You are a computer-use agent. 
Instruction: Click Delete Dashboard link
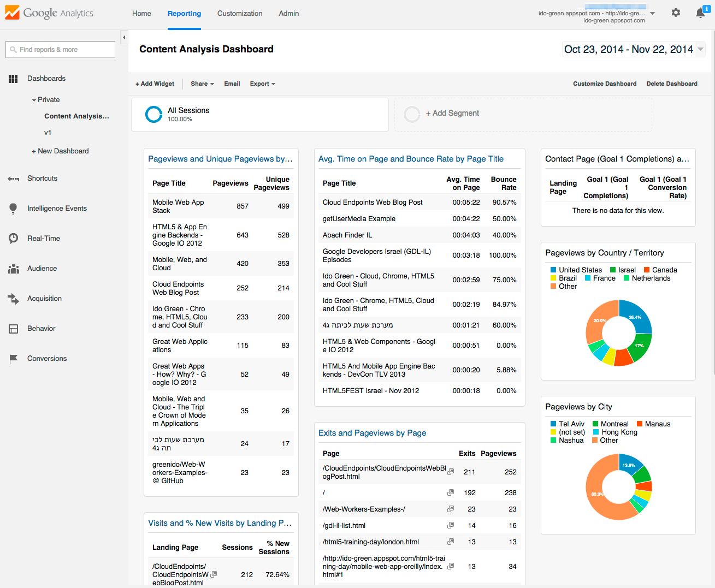(671, 84)
